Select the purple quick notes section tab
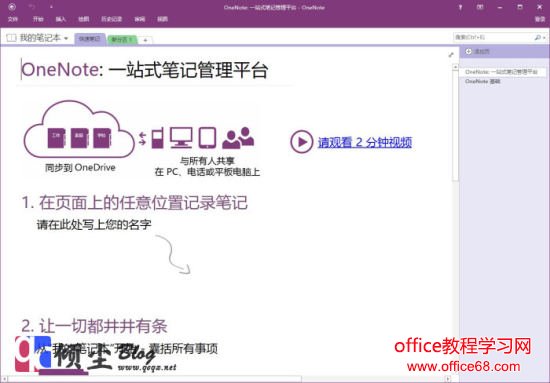 (x=89, y=39)
